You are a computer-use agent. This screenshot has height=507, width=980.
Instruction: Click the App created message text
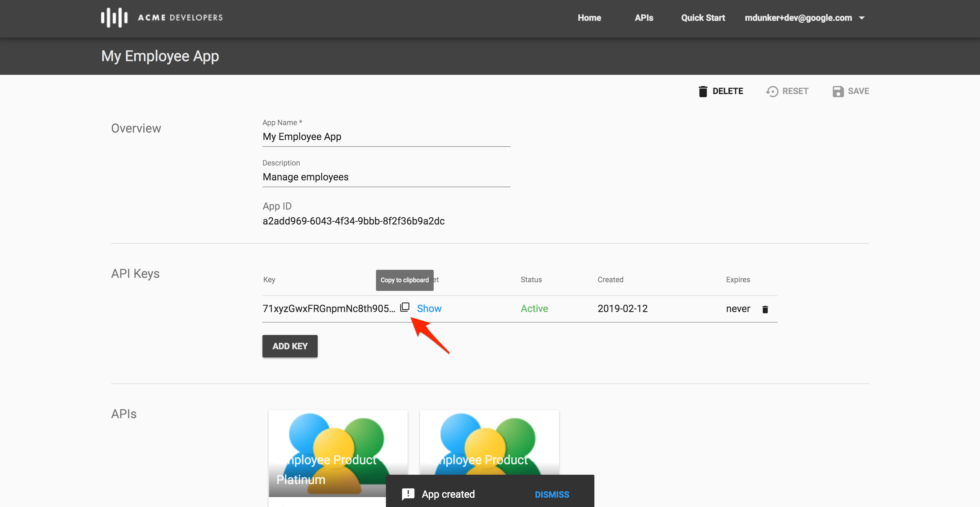click(448, 495)
